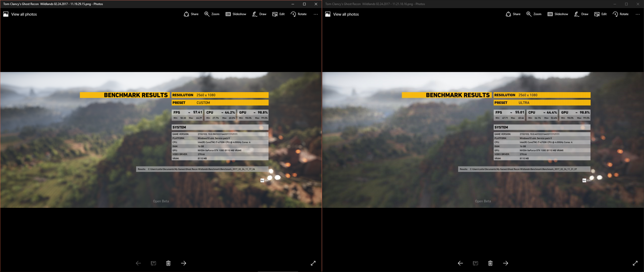Minimize the right Photos window
This screenshot has width=644, height=272.
[615, 4]
